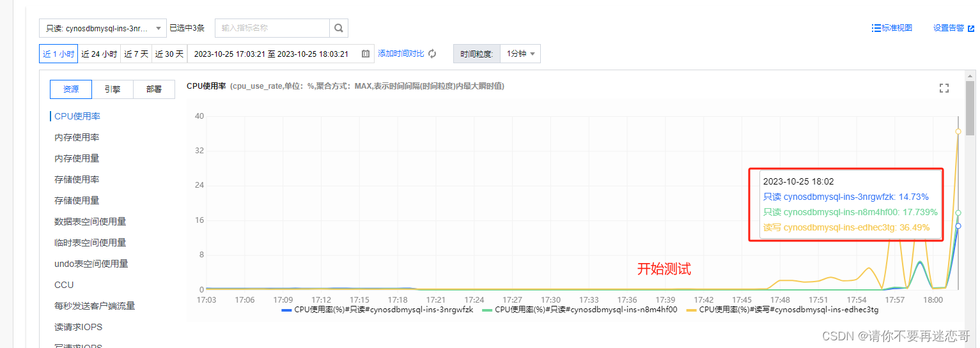Focus the 输入指标名称 search field
Viewport: 980px width, 348px height.
point(272,28)
